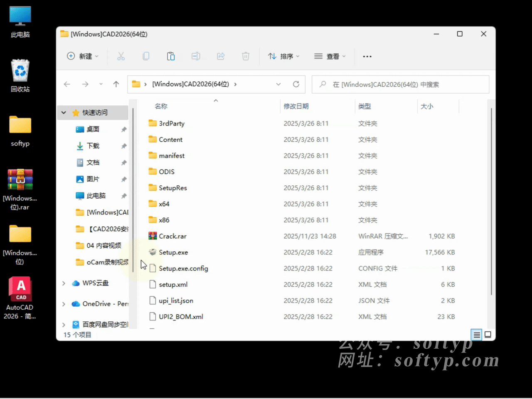Screen dimensions: 532x399
Task: Open the 查看 dropdown
Action: pyautogui.click(x=330, y=56)
